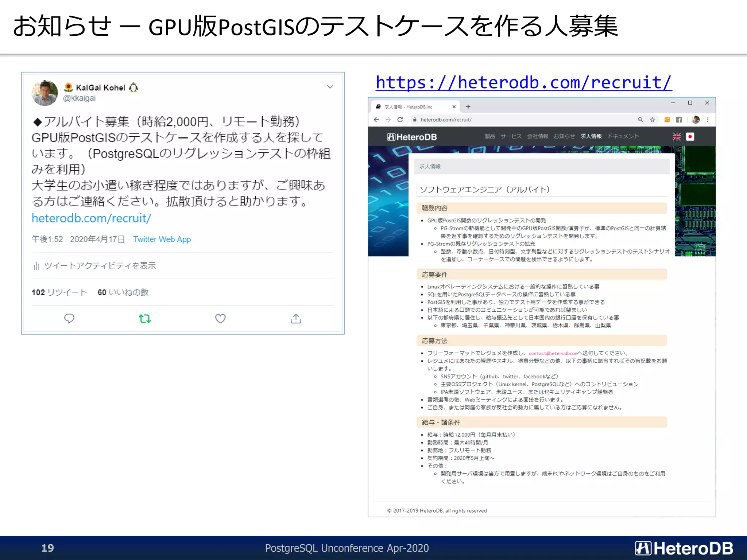Click the penguin emoji after KaiGai Kohei
This screenshot has height=560, width=747.
(x=134, y=87)
